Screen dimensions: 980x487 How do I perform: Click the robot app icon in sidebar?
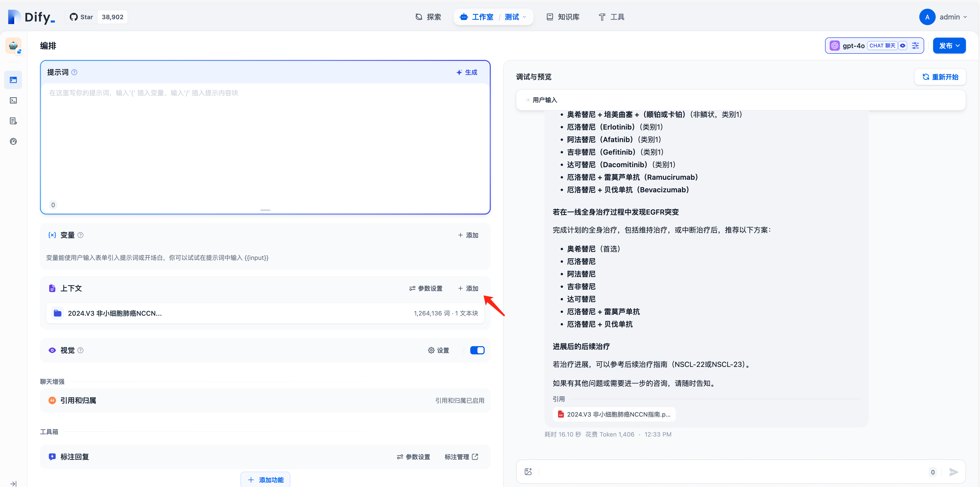[x=13, y=46]
